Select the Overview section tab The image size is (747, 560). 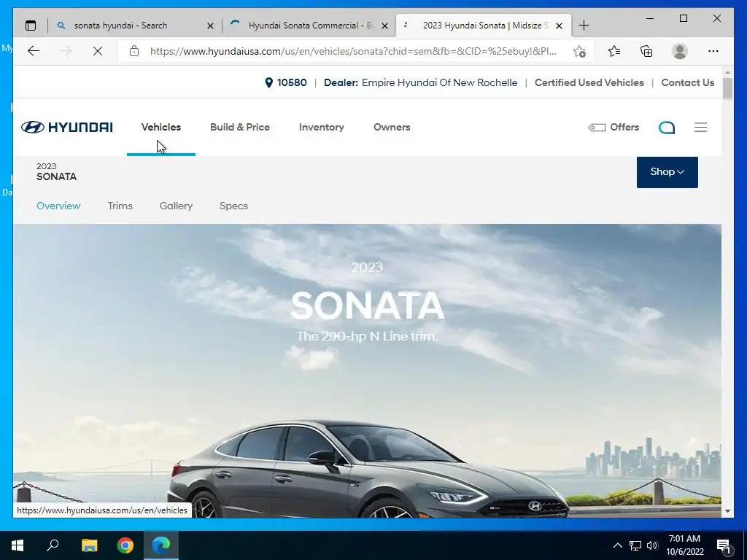tap(58, 206)
